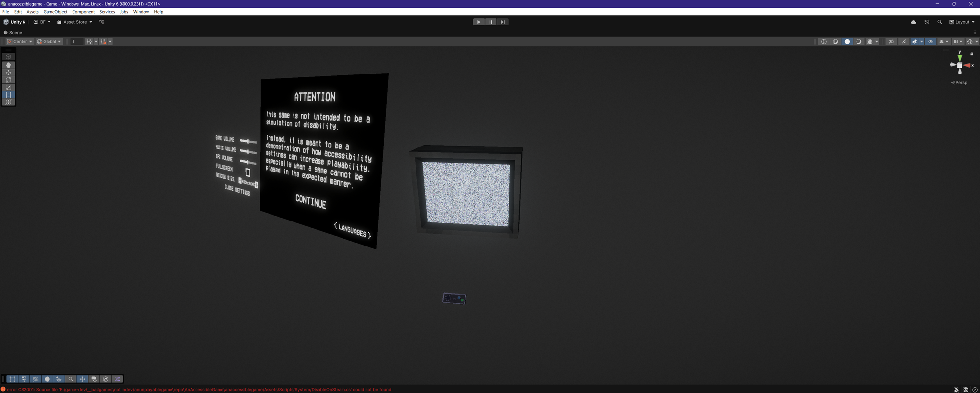The image size is (980, 393).
Task: Open Unity Cloud via cloud icon
Action: (913, 22)
